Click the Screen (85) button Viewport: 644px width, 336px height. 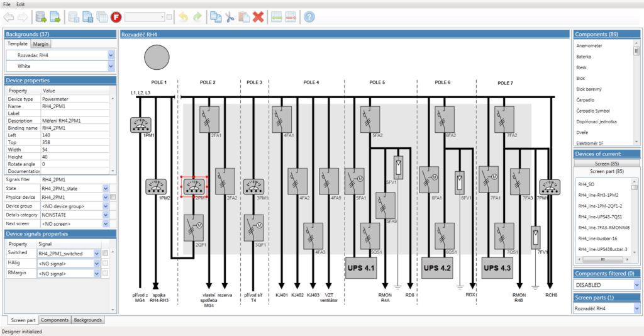pos(606,163)
